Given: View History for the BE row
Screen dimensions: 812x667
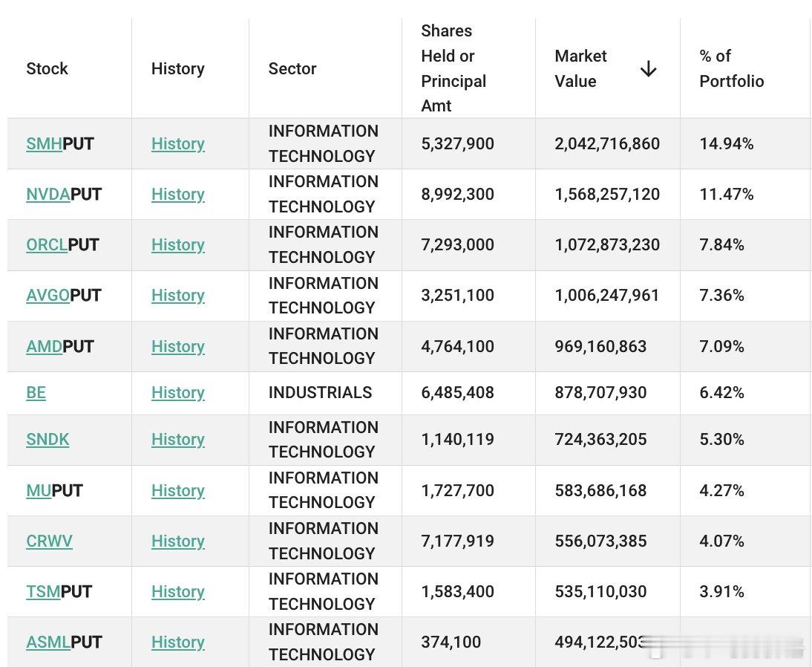Looking at the screenshot, I should (177, 392).
